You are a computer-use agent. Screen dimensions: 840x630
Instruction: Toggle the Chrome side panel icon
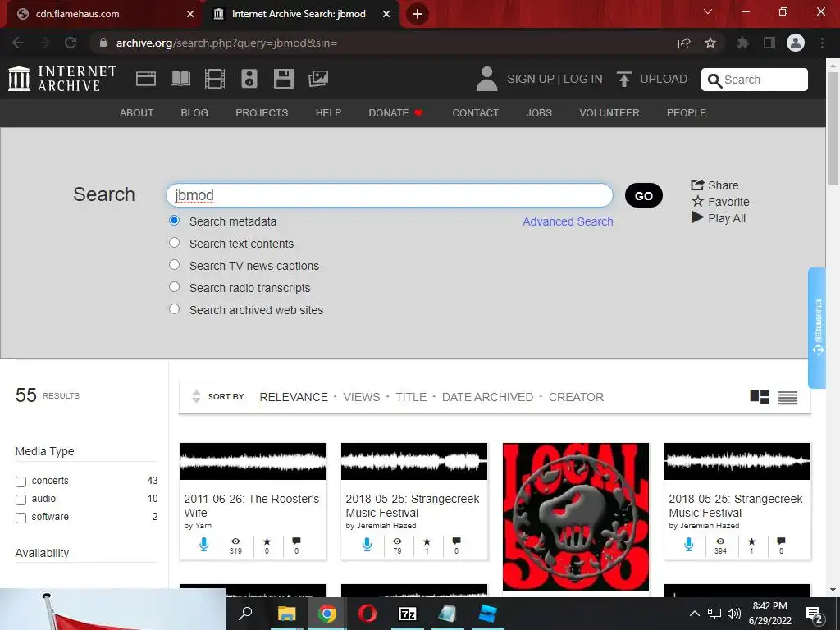769,43
